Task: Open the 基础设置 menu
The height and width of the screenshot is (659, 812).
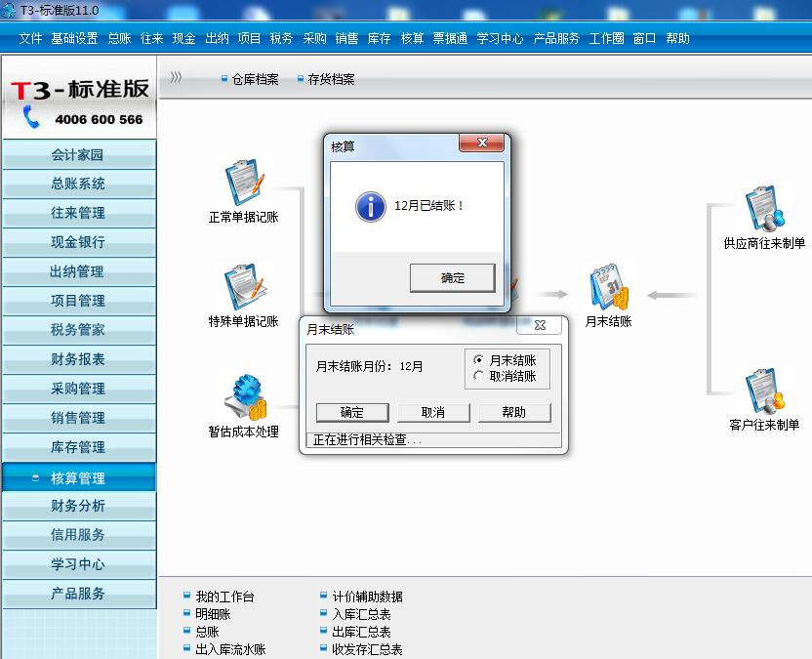Action: point(74,38)
